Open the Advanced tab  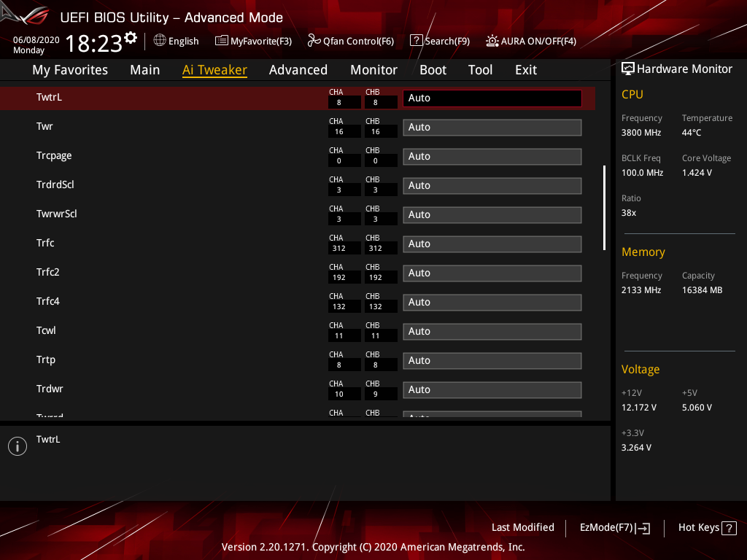coord(298,69)
